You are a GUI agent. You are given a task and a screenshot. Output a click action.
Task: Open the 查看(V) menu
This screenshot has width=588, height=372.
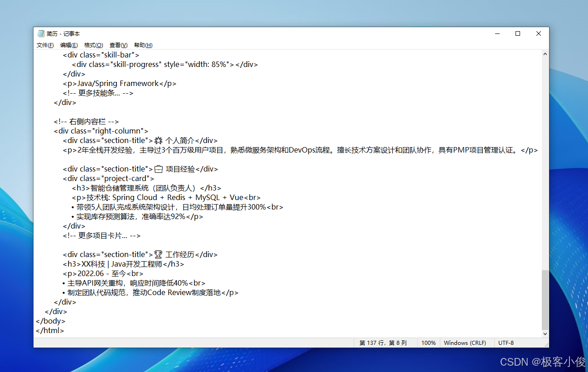click(x=118, y=45)
